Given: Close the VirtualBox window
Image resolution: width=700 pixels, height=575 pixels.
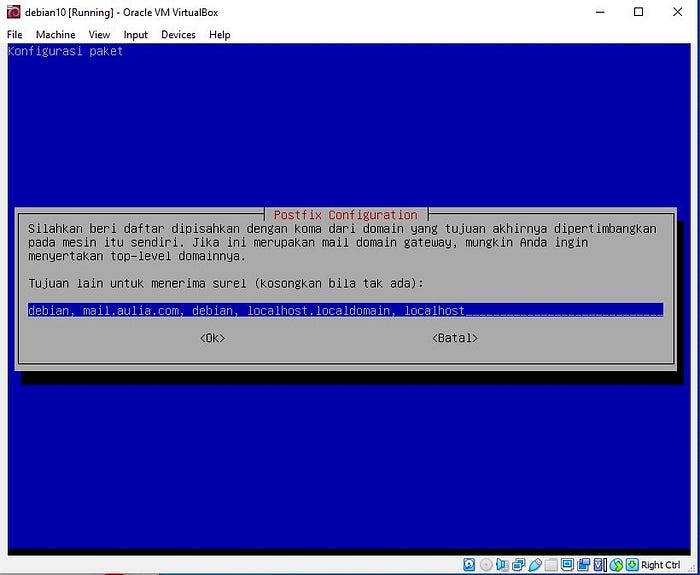Looking at the screenshot, I should [x=677, y=12].
